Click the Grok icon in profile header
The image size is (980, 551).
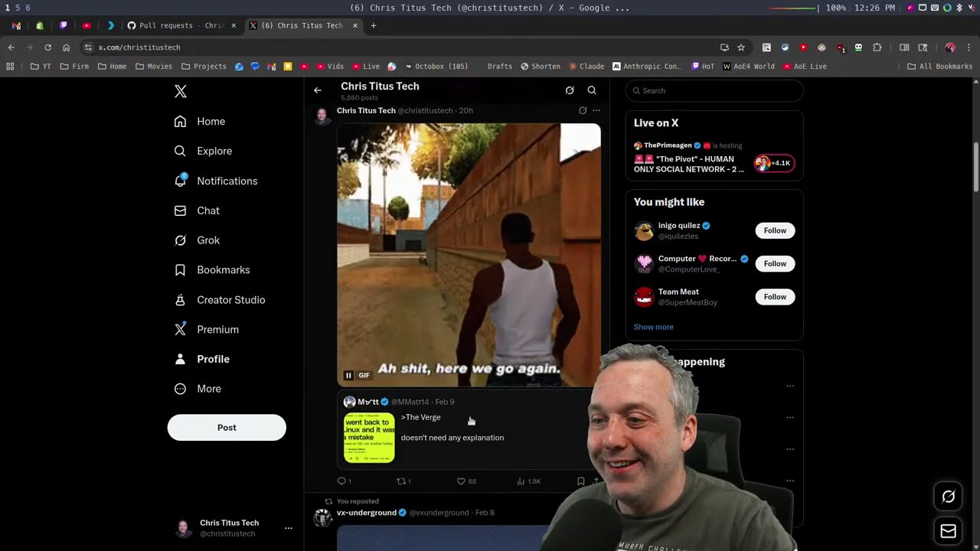pos(570,90)
